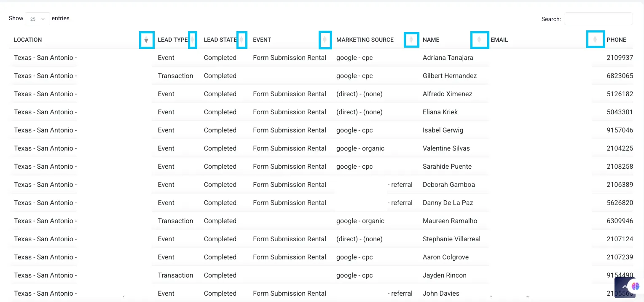Open the pink brain assistant widget

(636, 286)
